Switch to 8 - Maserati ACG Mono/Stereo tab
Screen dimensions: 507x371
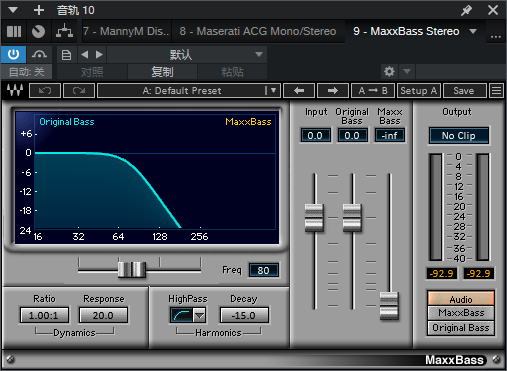pos(258,31)
